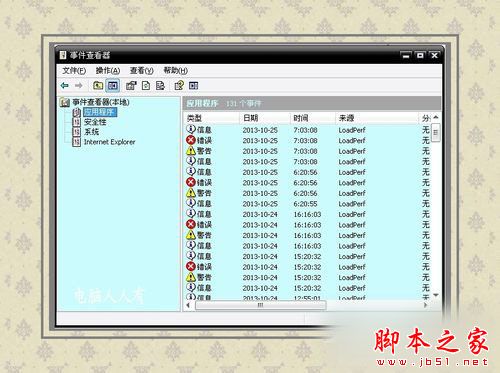Viewport: 500px width, 373px height.
Task: Click the 信息 icon at 6:20:56
Action: click(191, 172)
